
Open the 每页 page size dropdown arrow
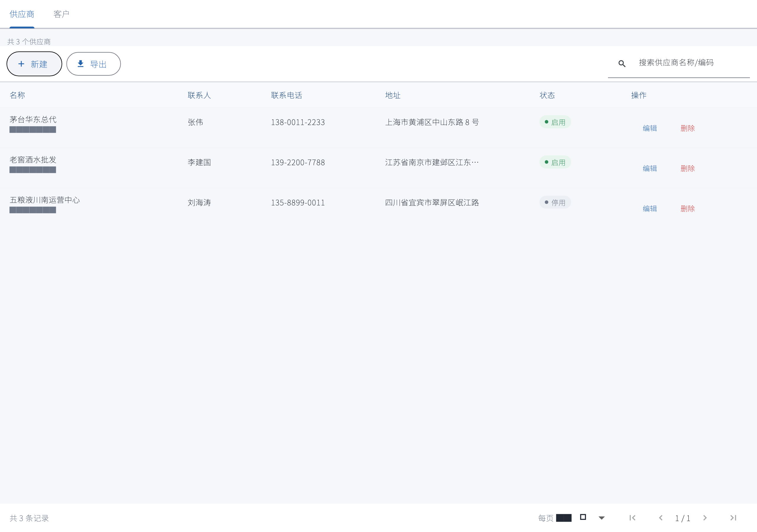click(x=601, y=518)
